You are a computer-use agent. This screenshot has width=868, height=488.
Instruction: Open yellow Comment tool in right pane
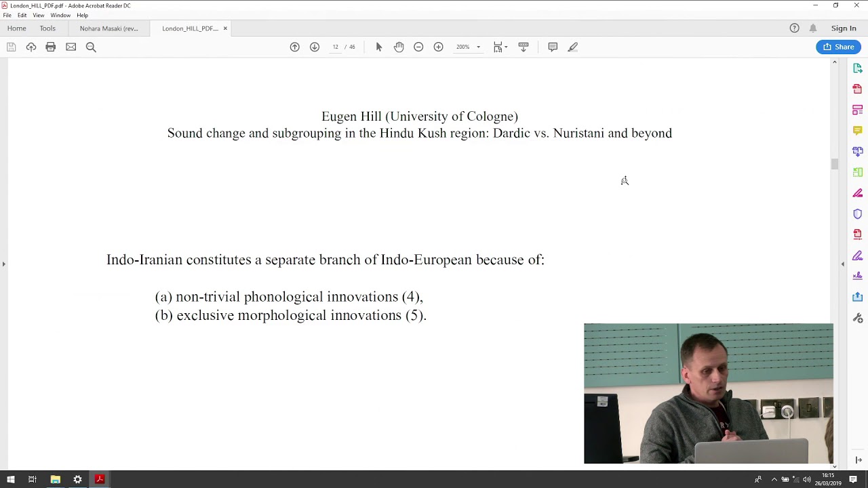[x=858, y=130]
